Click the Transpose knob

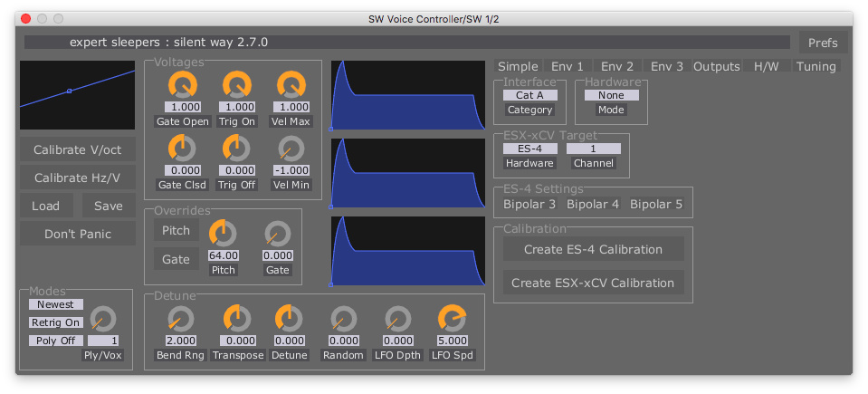pos(236,318)
